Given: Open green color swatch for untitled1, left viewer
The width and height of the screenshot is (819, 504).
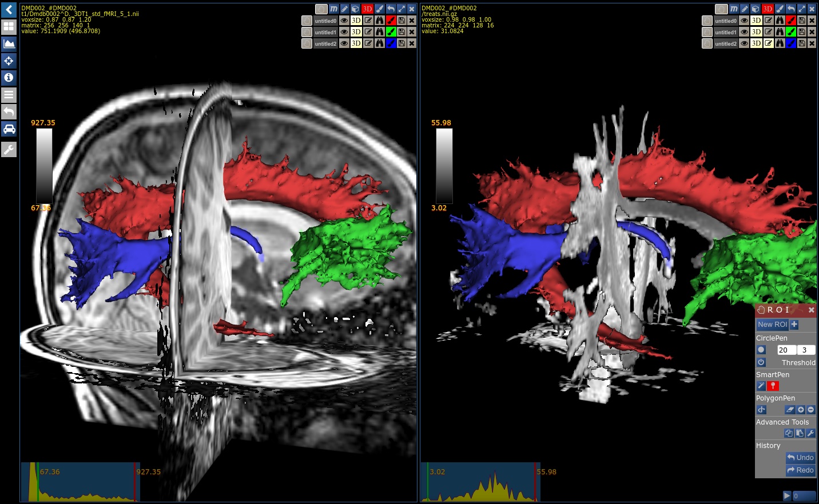Looking at the screenshot, I should pos(391,32).
